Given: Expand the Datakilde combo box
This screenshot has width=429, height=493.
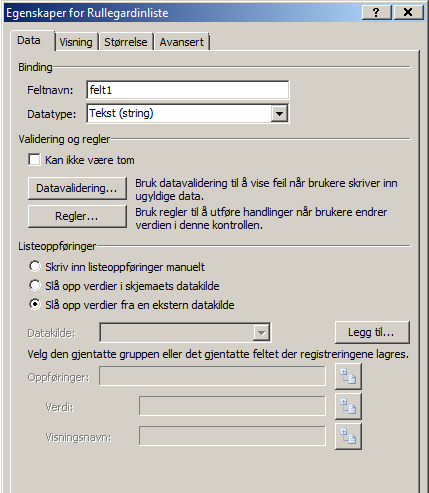Looking at the screenshot, I should [x=261, y=333].
